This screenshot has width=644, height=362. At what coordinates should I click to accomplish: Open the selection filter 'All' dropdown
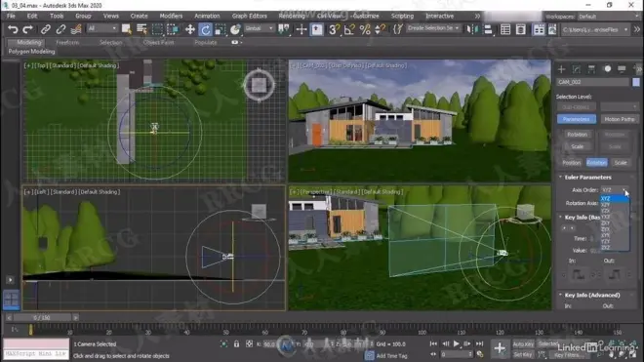[x=101, y=28]
